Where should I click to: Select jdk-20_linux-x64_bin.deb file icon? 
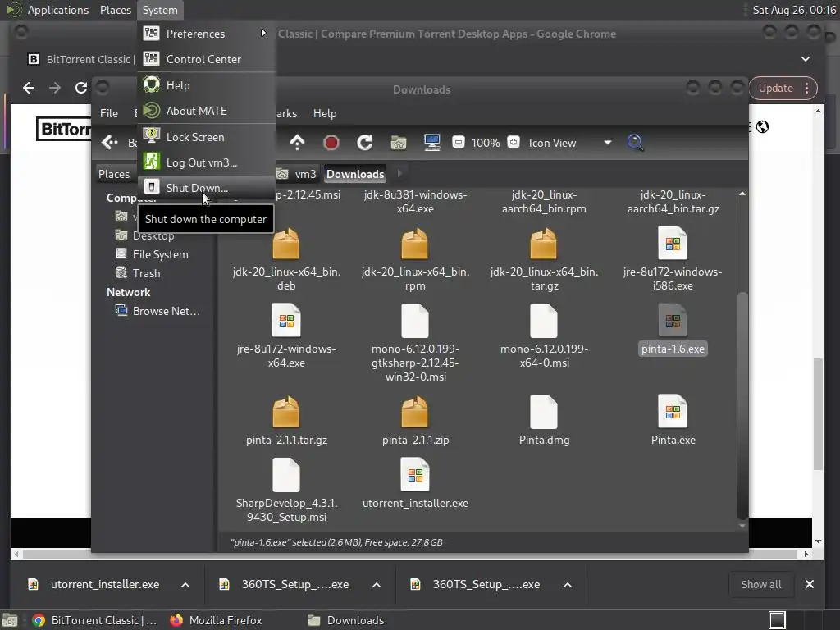coord(286,243)
